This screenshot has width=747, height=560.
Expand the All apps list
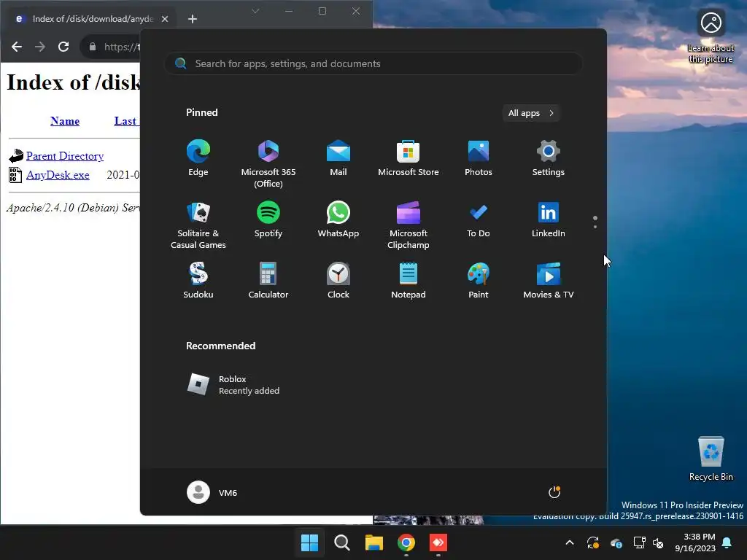click(x=531, y=113)
